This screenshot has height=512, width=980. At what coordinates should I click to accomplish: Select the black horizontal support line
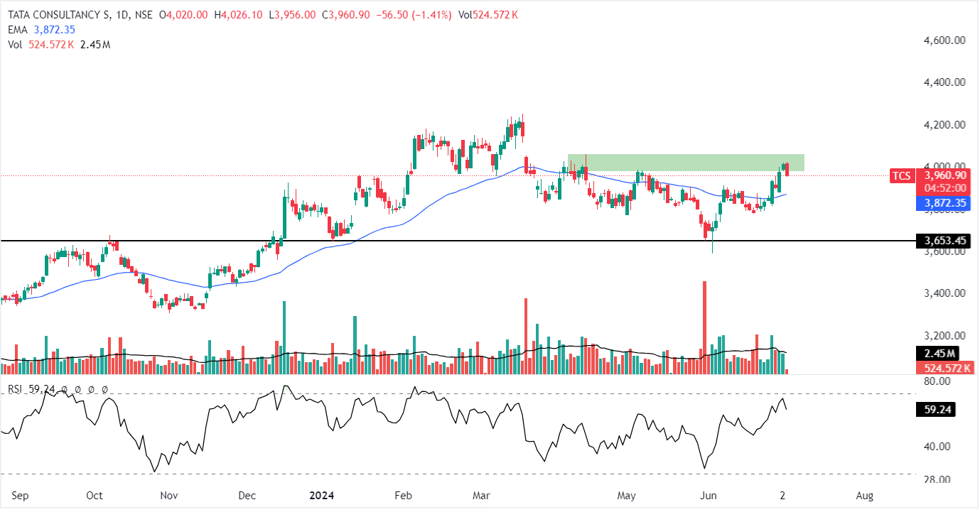coord(426,241)
